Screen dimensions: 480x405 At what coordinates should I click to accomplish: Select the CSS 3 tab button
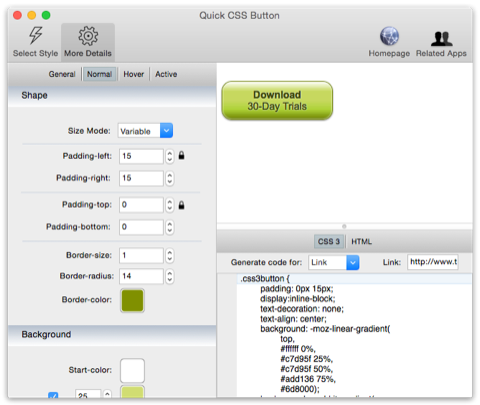pyautogui.click(x=329, y=241)
